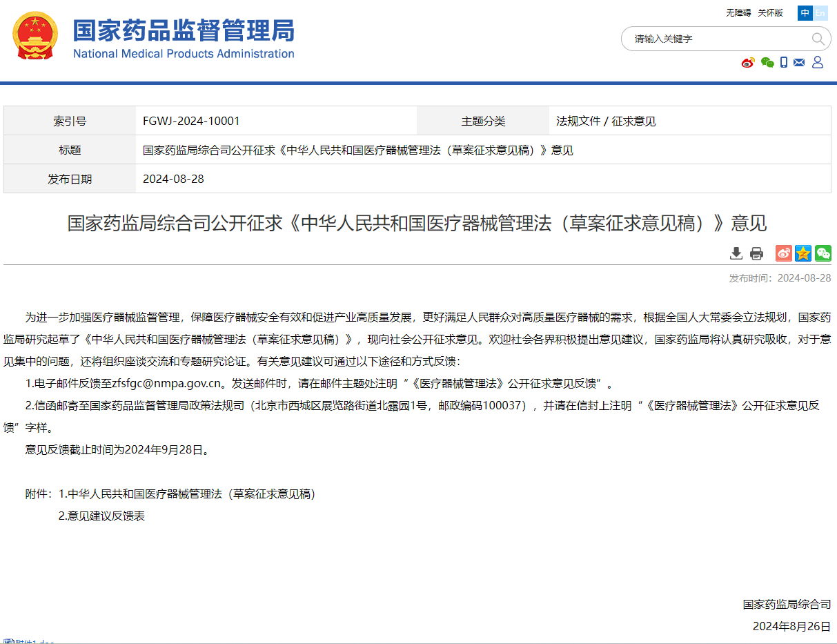The width and height of the screenshot is (837, 644).
Task: Click the mobile phone icon in header
Action: click(x=784, y=63)
